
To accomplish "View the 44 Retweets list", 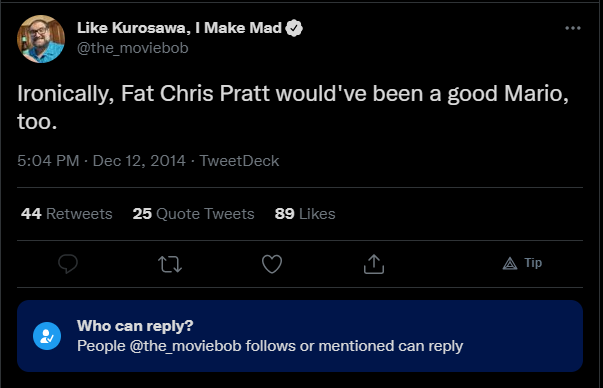I will click(67, 214).
